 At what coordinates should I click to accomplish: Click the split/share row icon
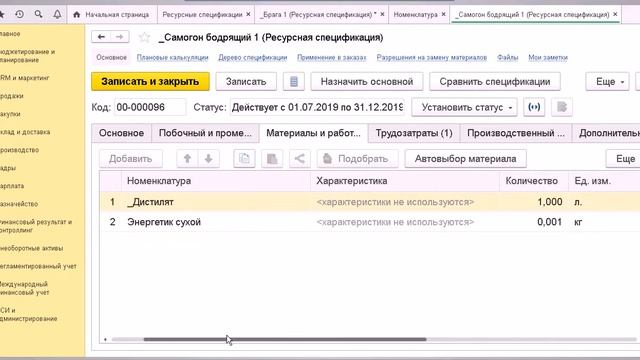pyautogui.click(x=300, y=159)
